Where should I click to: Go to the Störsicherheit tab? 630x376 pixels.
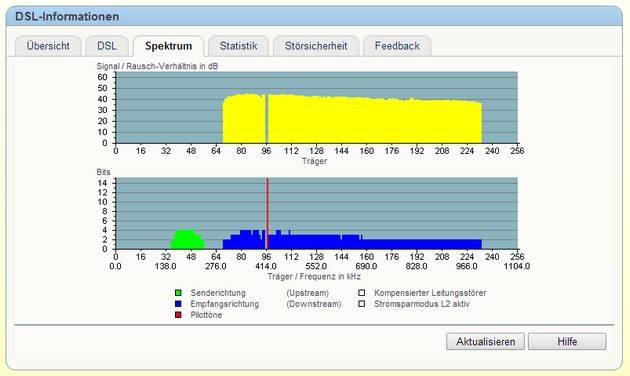(316, 46)
